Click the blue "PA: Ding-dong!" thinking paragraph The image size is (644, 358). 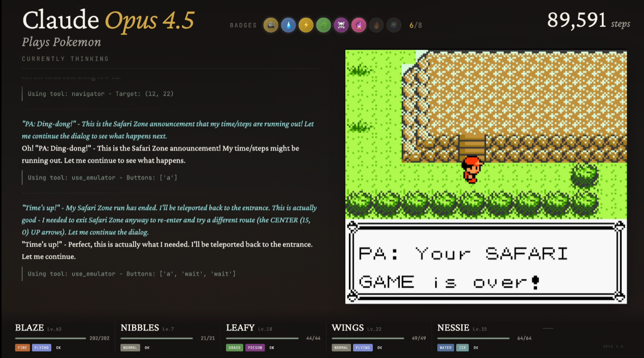[x=168, y=130]
